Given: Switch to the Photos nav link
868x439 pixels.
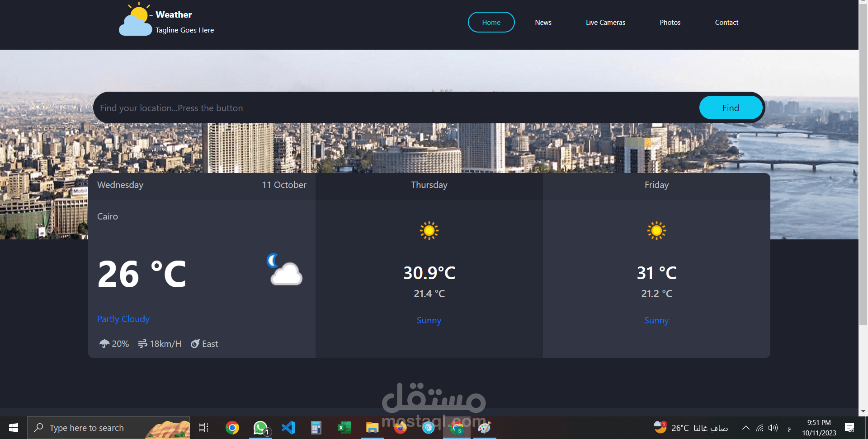Looking at the screenshot, I should click(670, 22).
